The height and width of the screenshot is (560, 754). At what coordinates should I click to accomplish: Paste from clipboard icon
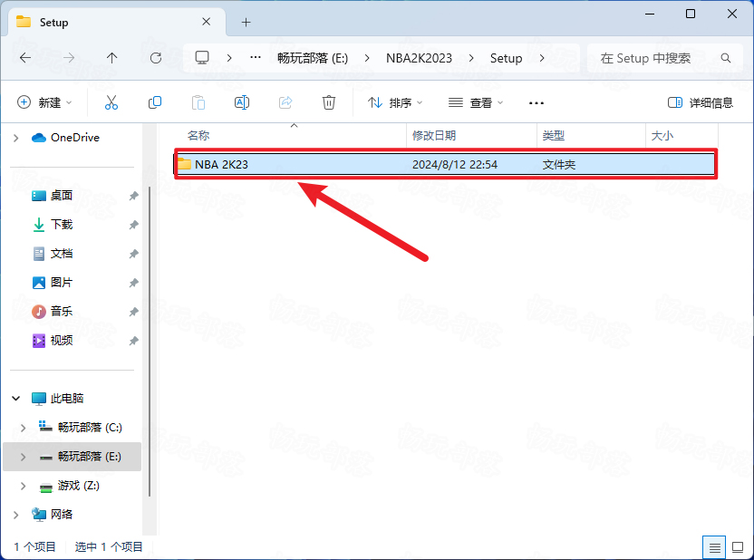click(x=198, y=102)
